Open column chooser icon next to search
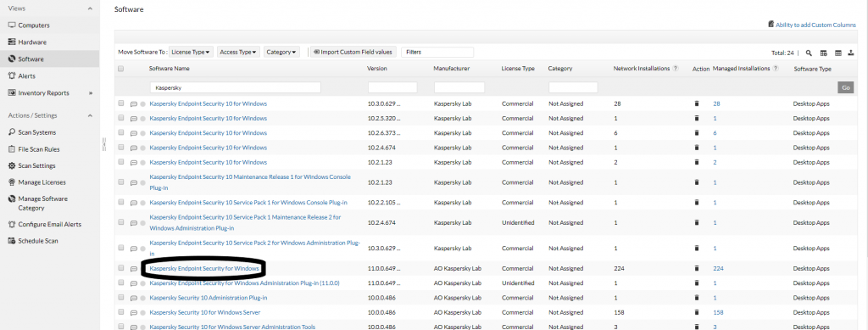Screen dimensions: 868x330 [823, 53]
